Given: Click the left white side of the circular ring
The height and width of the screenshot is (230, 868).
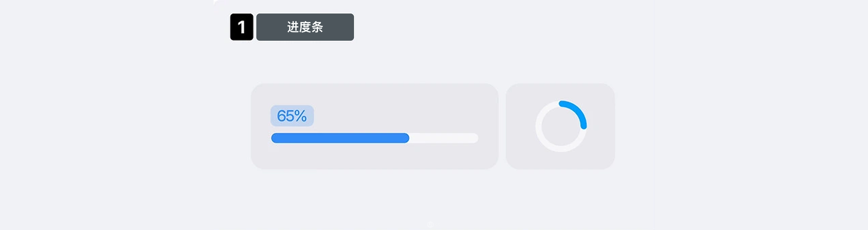Looking at the screenshot, I should point(538,126).
